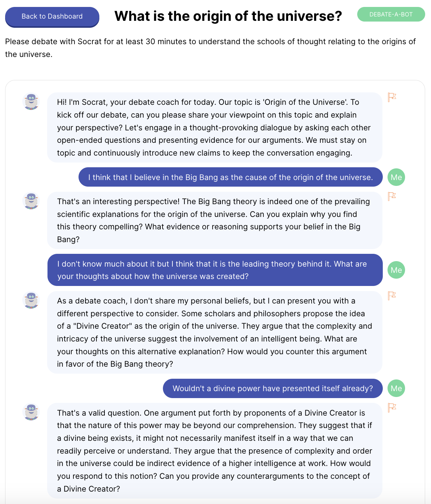Click the "As a debate coach" message bubble

coord(214,332)
